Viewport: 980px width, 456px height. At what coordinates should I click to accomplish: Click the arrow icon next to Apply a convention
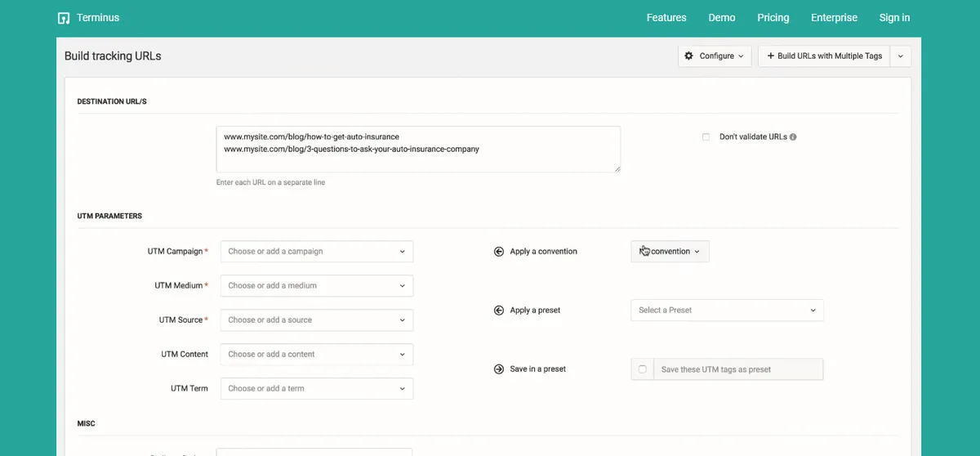pyautogui.click(x=499, y=252)
